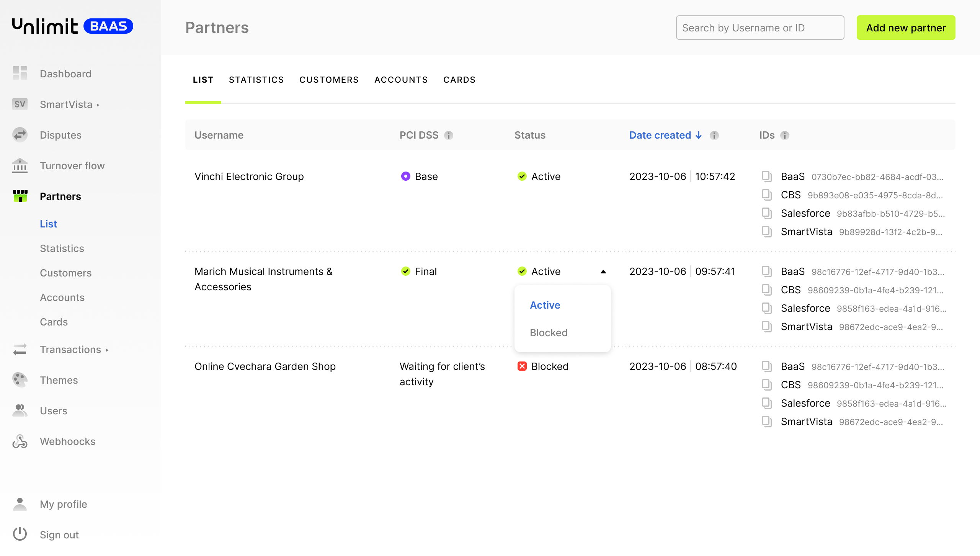Open the Webhoocks icon

click(20, 441)
